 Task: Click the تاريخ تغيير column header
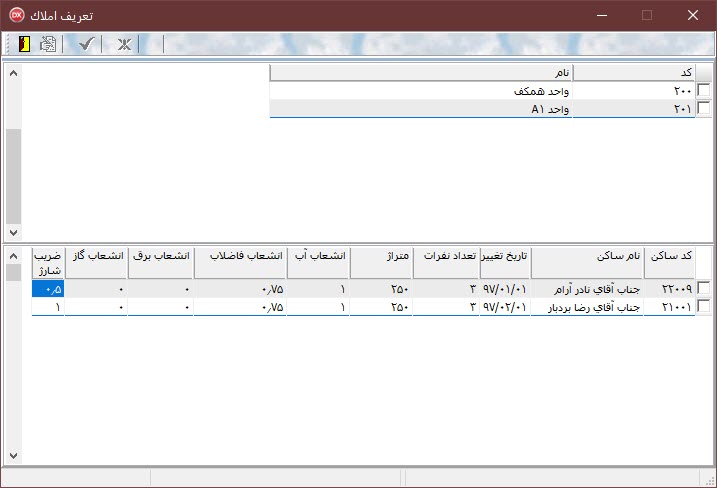point(504,257)
